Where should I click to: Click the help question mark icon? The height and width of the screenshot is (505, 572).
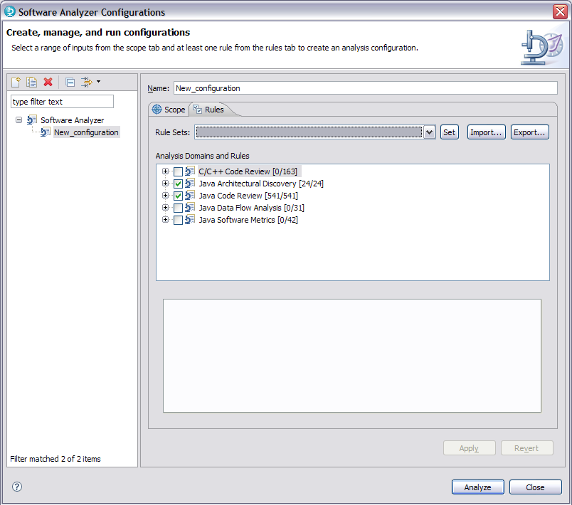click(17, 486)
